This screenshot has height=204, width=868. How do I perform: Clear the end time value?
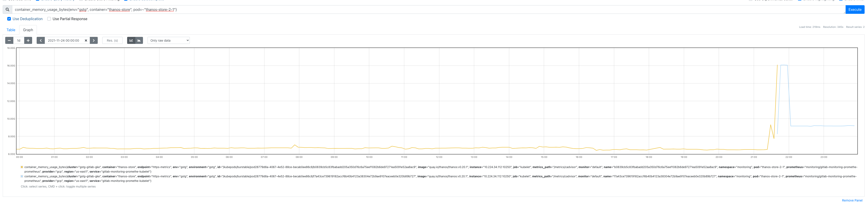tap(86, 40)
